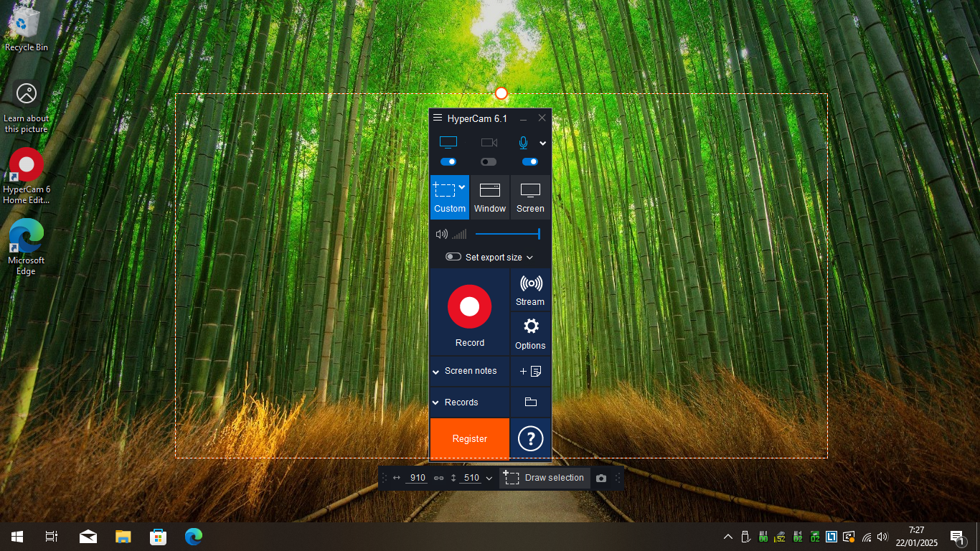
Task: Add a new screen note
Action: point(530,371)
